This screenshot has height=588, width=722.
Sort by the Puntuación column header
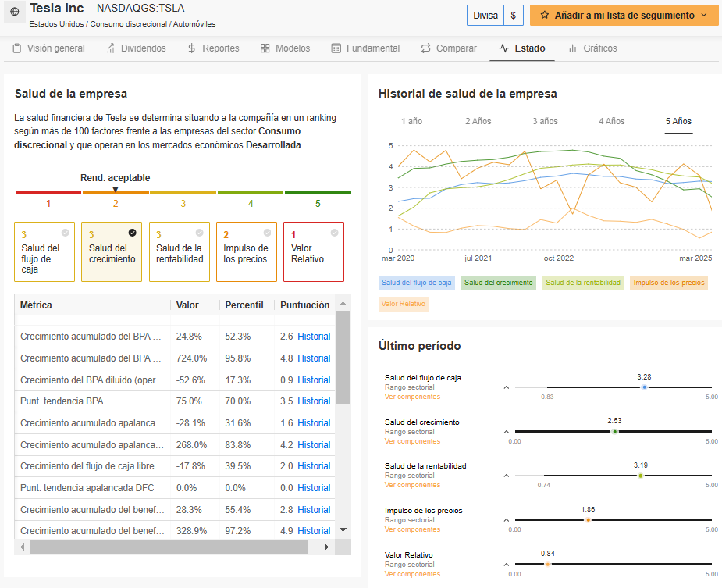click(x=305, y=305)
